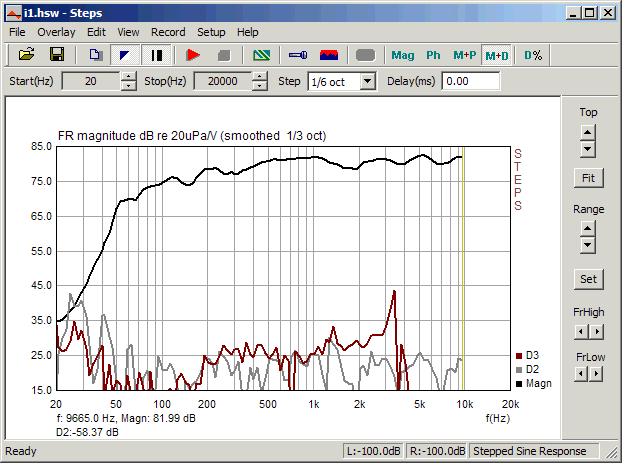Start recording with the red play icon
The height and width of the screenshot is (463, 622).
click(x=193, y=54)
